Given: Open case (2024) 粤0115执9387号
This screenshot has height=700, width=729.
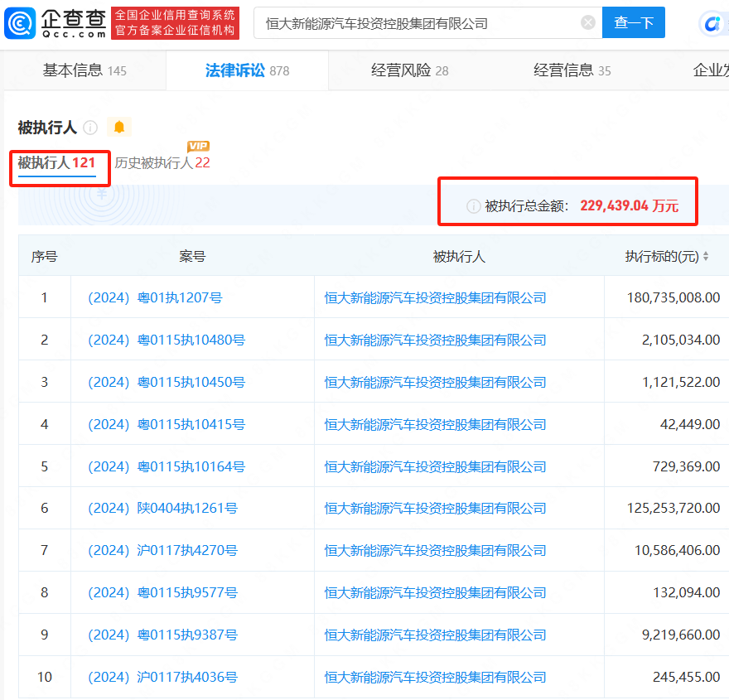Looking at the screenshot, I should (x=162, y=635).
